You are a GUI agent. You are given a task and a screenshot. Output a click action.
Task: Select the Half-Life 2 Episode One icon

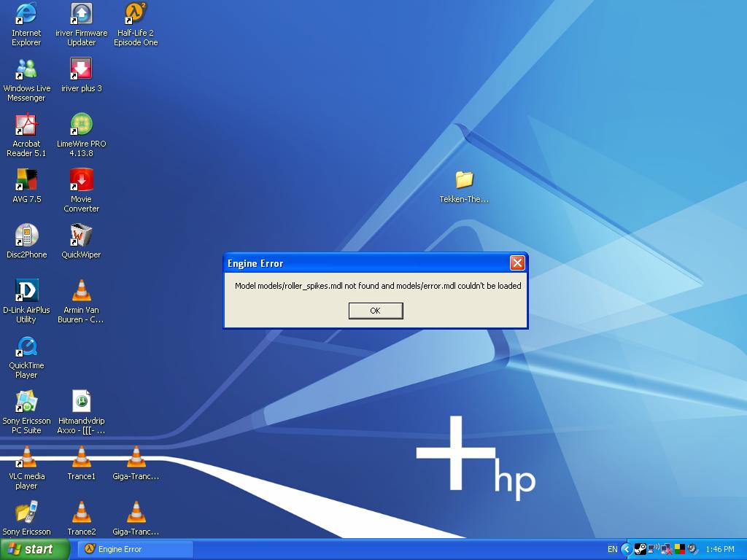(136, 25)
